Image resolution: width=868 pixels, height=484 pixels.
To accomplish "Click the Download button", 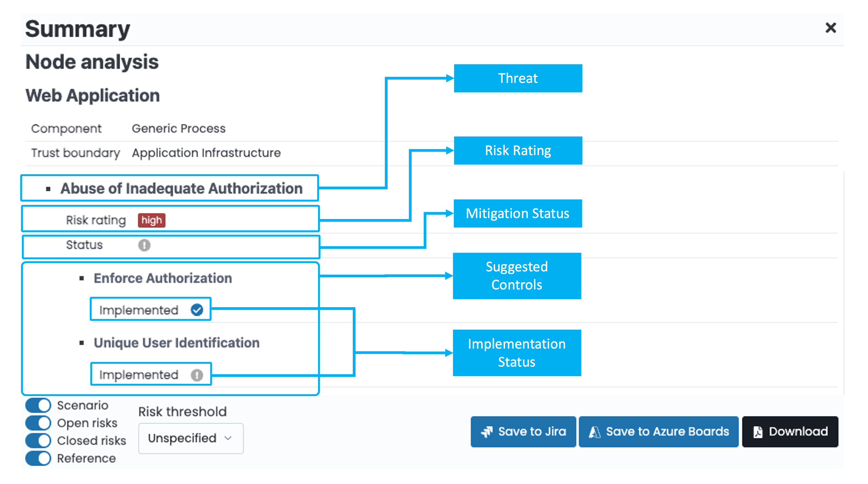I will (790, 432).
